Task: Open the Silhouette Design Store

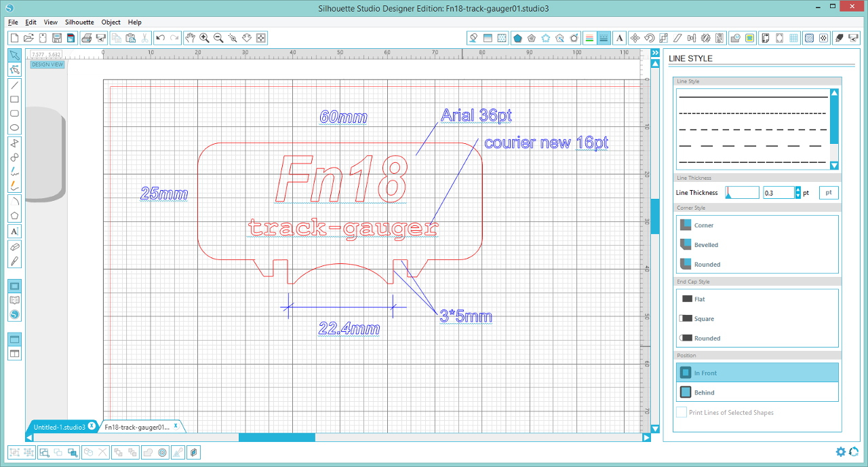Action: tap(14, 314)
